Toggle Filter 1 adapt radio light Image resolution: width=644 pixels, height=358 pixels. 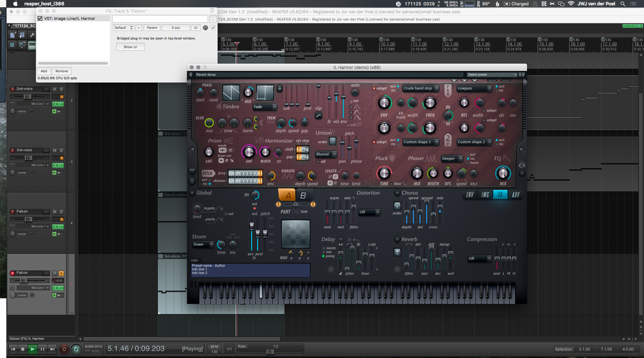click(374, 88)
